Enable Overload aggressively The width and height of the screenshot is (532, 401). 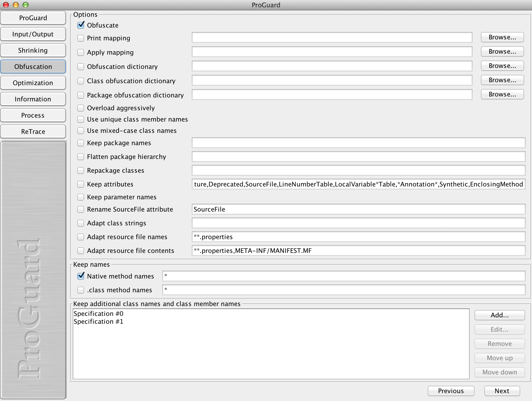pyautogui.click(x=81, y=108)
